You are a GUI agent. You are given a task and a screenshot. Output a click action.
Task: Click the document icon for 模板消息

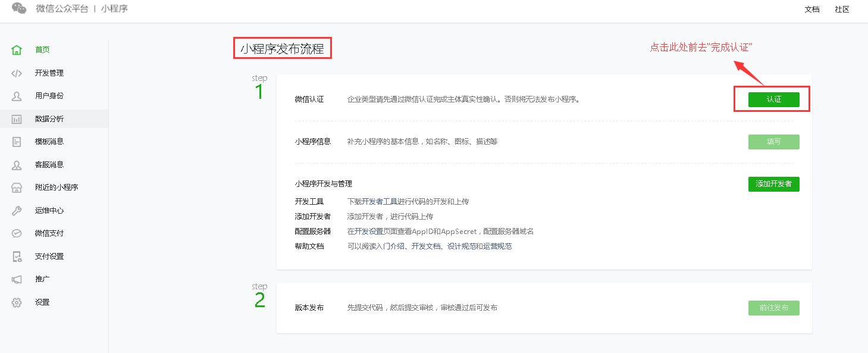(x=17, y=142)
